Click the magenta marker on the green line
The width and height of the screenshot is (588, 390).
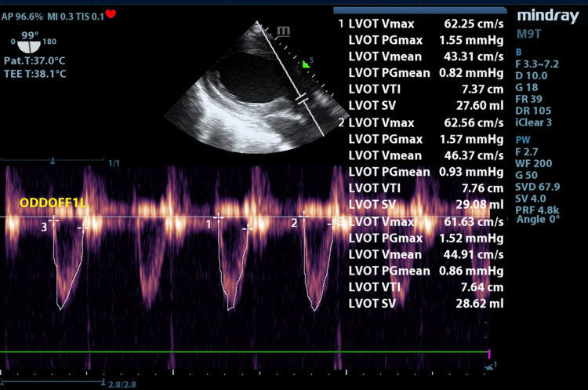pos(489,354)
